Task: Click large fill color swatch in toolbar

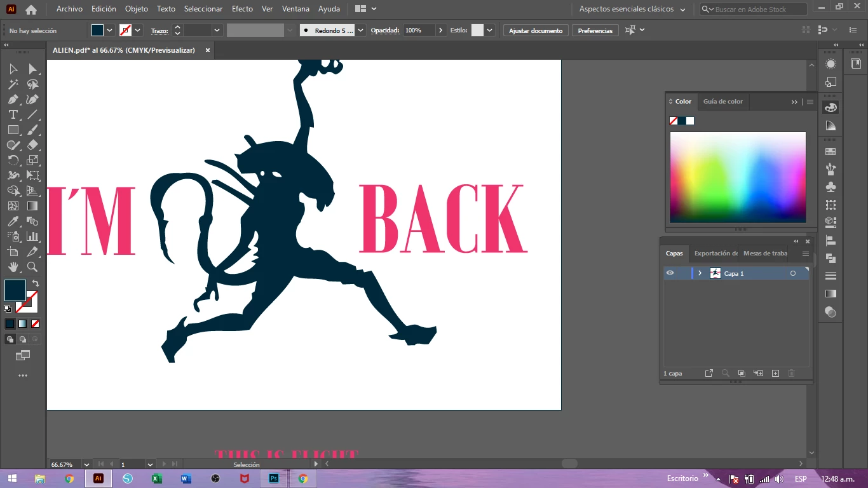Action: 15,290
